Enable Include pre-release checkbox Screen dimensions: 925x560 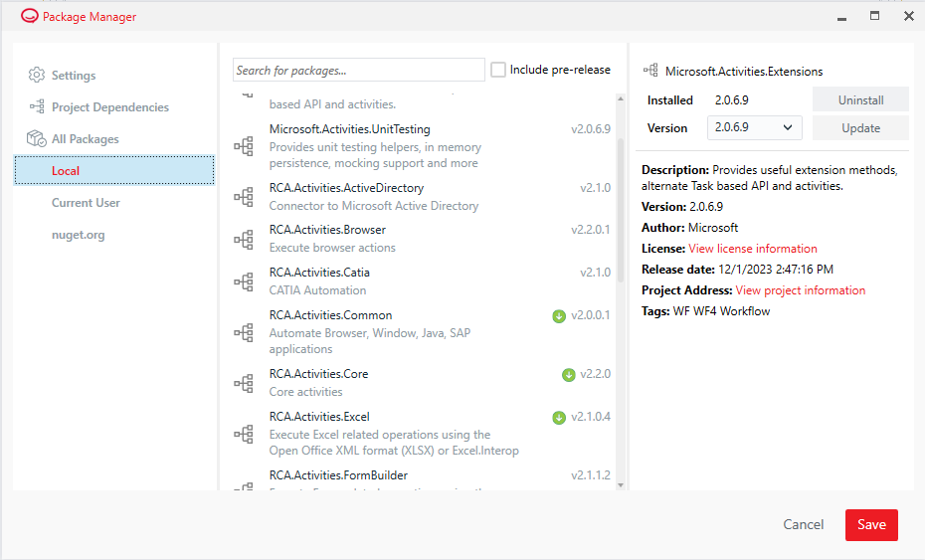(498, 70)
